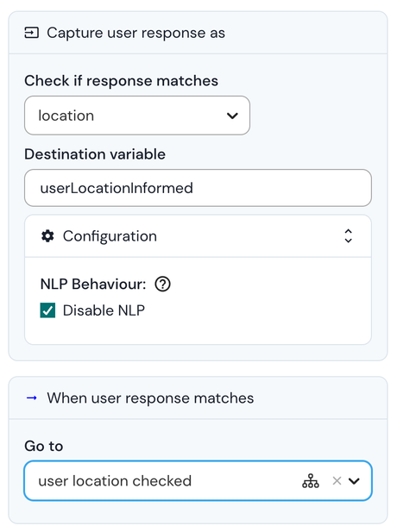This screenshot has height=532, width=397.
Task: Click the Disable NLP label text
Action: pyautogui.click(x=104, y=310)
